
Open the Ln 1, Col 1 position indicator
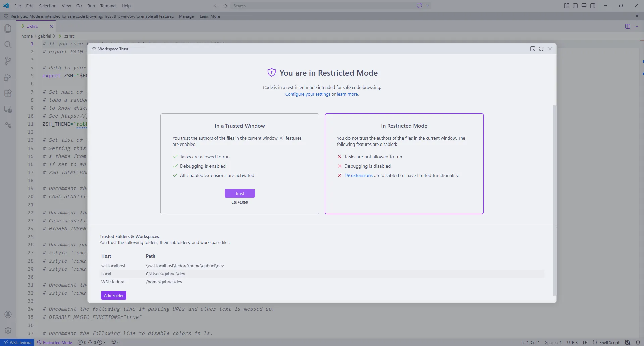[x=530, y=342]
